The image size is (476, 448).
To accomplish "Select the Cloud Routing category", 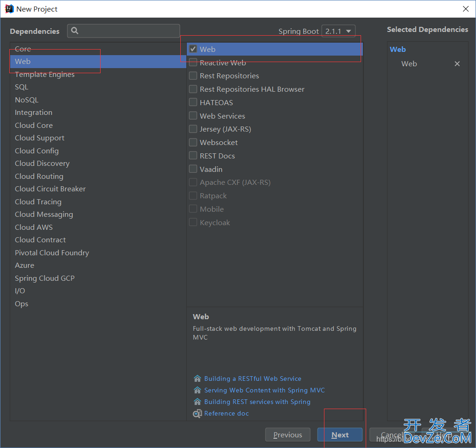I will 98,177.
